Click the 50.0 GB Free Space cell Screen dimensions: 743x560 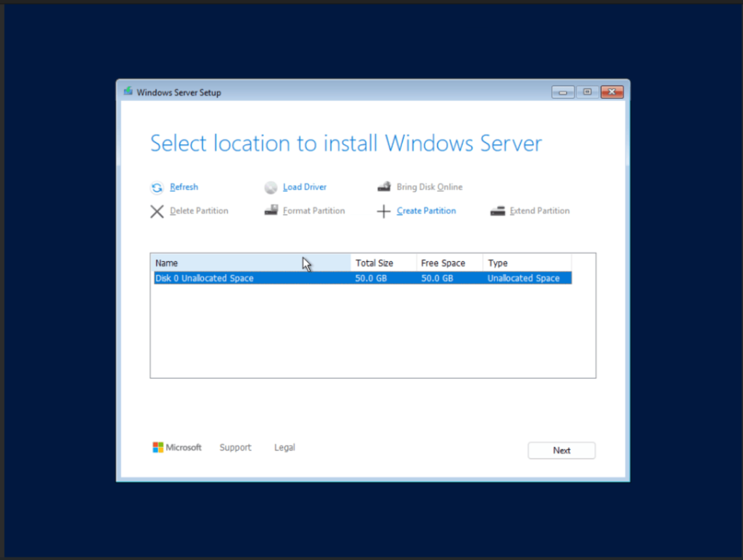point(437,278)
